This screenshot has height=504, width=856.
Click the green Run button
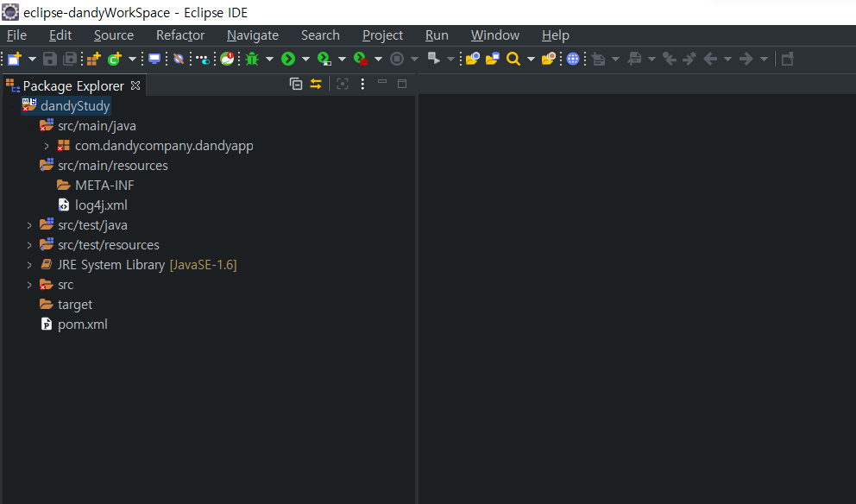coord(288,59)
